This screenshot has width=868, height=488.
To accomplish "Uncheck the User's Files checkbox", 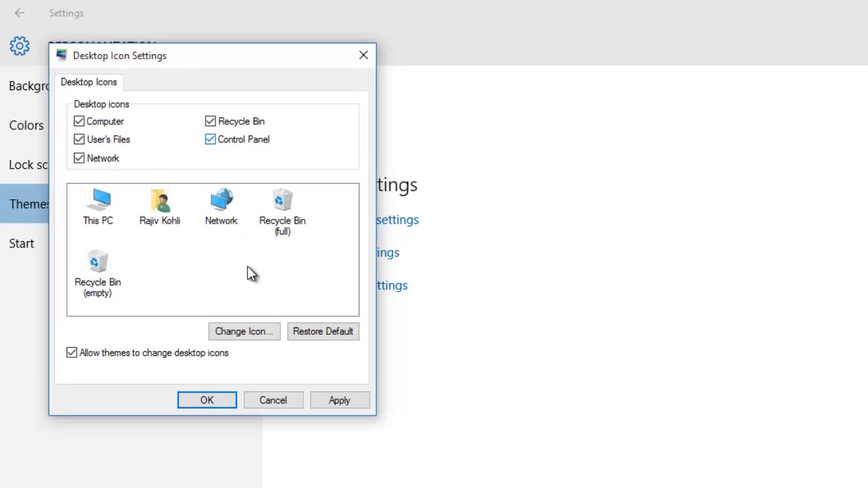I will [79, 139].
